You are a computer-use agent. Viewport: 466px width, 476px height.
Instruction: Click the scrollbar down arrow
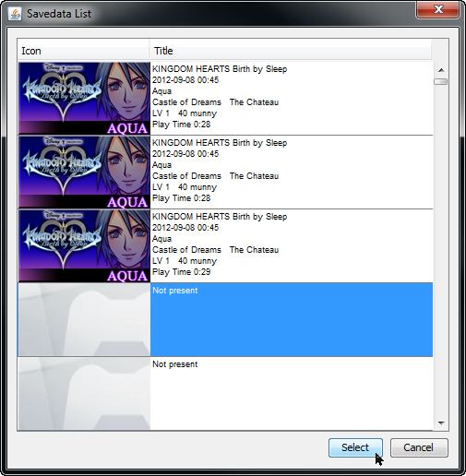point(441,423)
